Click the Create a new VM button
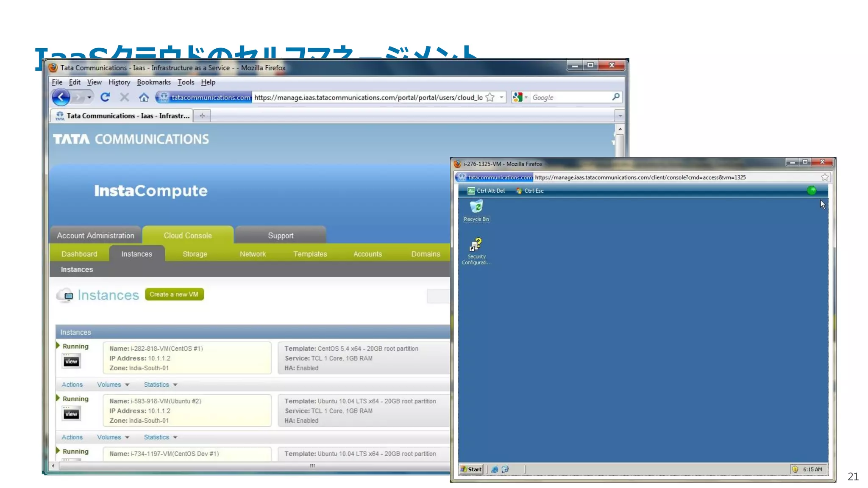The image size is (868, 488). point(174,294)
